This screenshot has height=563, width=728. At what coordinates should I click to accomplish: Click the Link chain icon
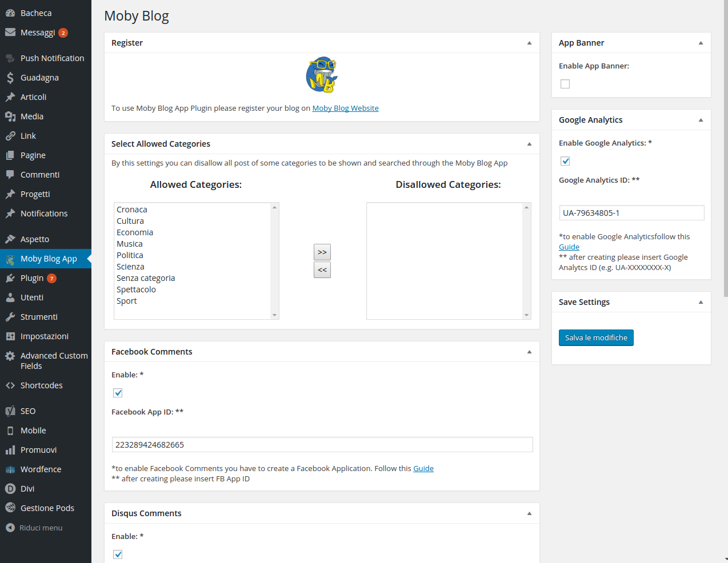[x=10, y=136]
